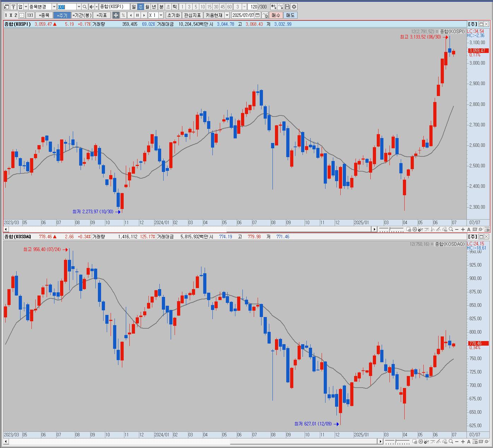Image resolution: width=493 pixels, height=448 pixels.
Task: Click the 1X1 layout button
Action: (30, 15)
